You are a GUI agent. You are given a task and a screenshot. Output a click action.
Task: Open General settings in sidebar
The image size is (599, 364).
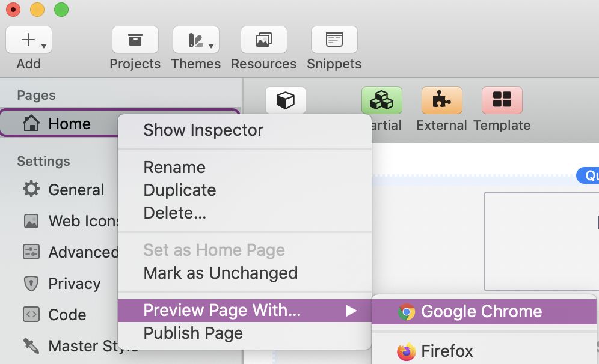[76, 190]
